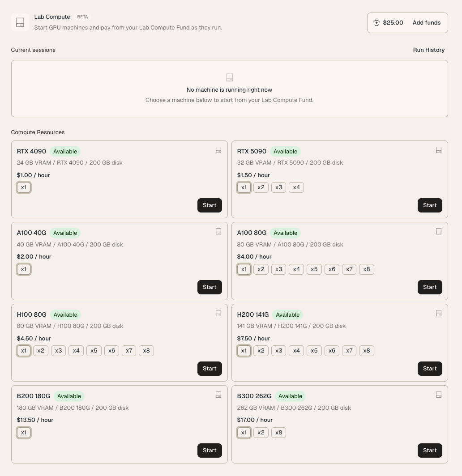
Task: Click the machine icon on A100 80G card
Action: point(439,231)
